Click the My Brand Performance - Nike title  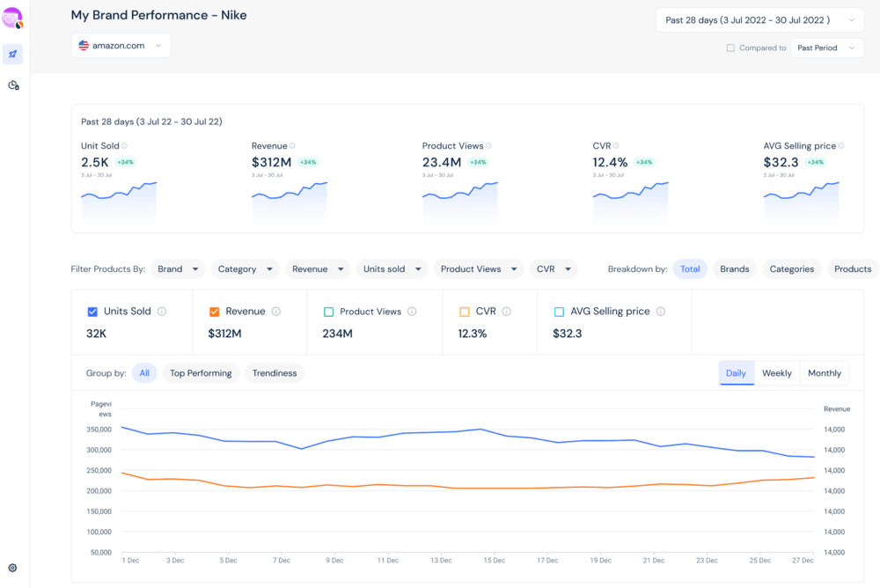coord(158,15)
